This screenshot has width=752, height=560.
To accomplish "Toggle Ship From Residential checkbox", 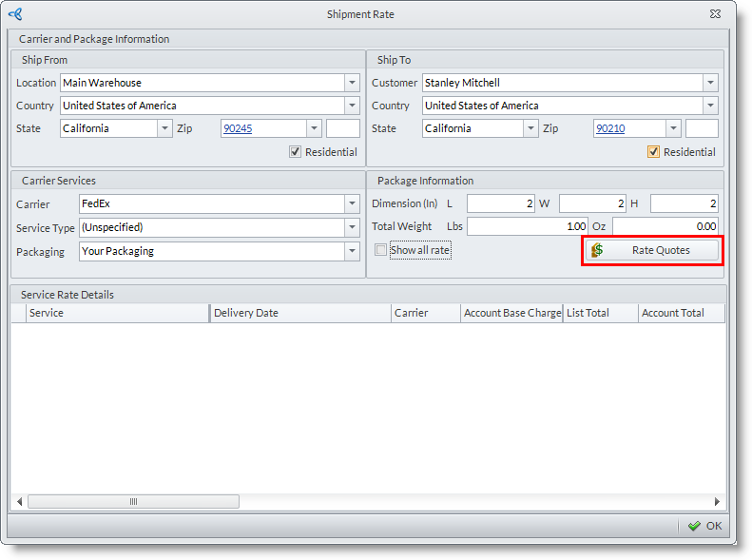I will tap(296, 152).
